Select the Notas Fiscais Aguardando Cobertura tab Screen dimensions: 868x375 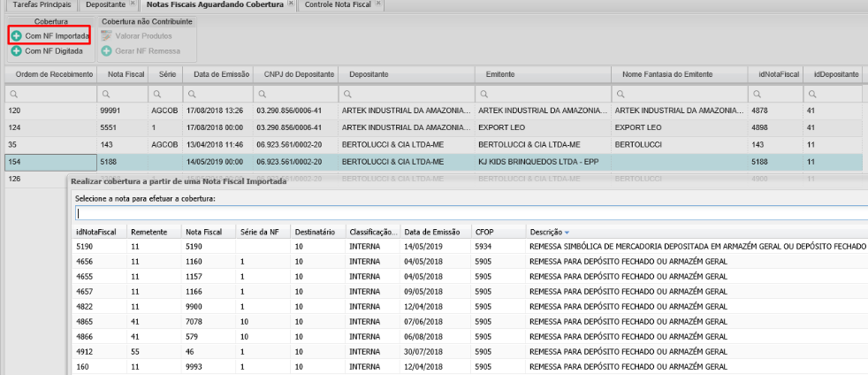215,4
